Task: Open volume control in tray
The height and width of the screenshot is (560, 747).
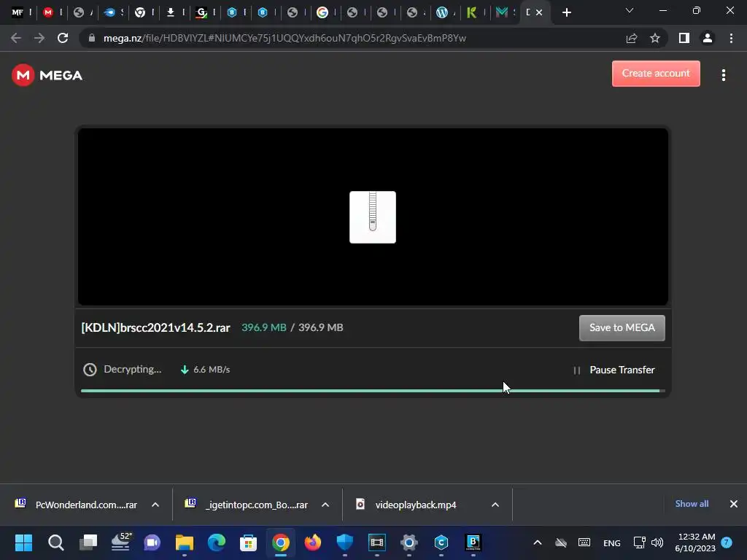Action: point(657,542)
